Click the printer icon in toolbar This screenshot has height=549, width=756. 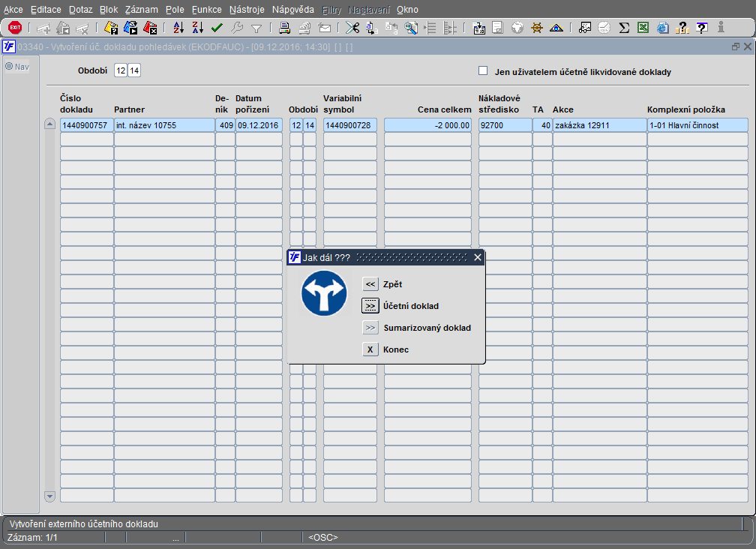click(285, 28)
